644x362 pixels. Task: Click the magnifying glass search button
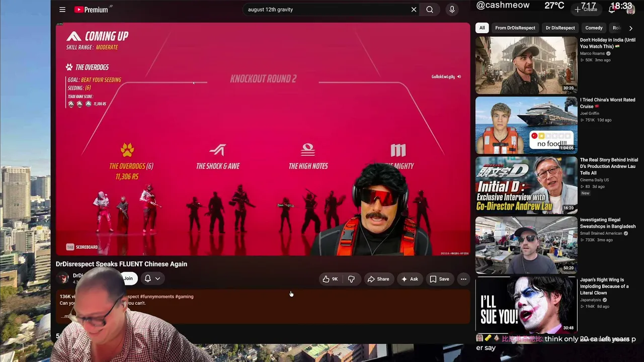tap(430, 10)
